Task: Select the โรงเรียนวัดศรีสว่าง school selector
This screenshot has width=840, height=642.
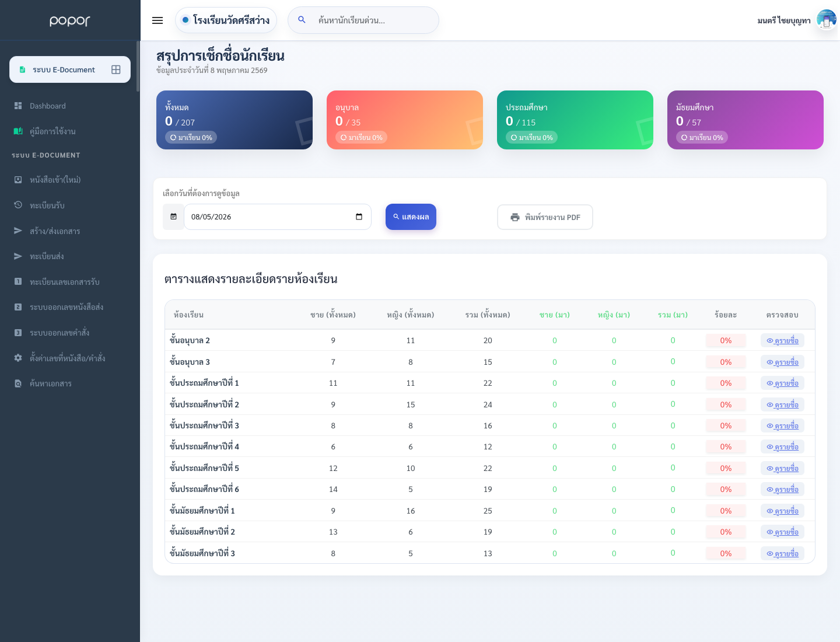Action: pyautogui.click(x=226, y=20)
